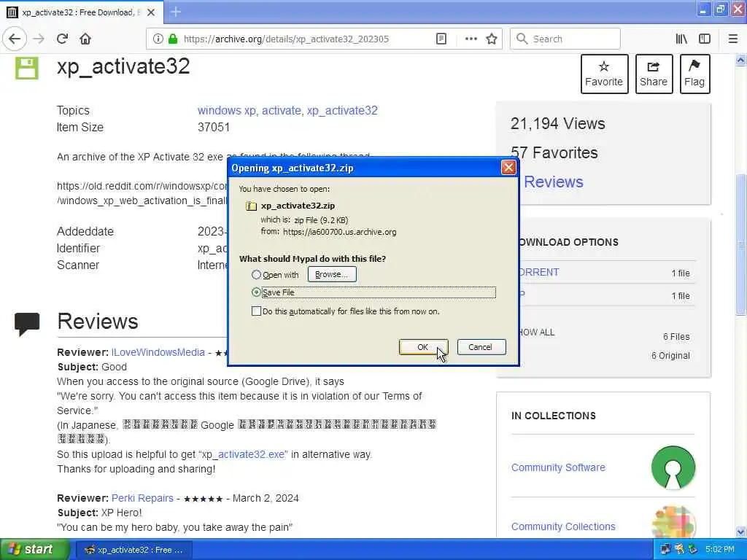This screenshot has width=747, height=560.
Task: Open the 6 Original files link
Action: (x=670, y=356)
